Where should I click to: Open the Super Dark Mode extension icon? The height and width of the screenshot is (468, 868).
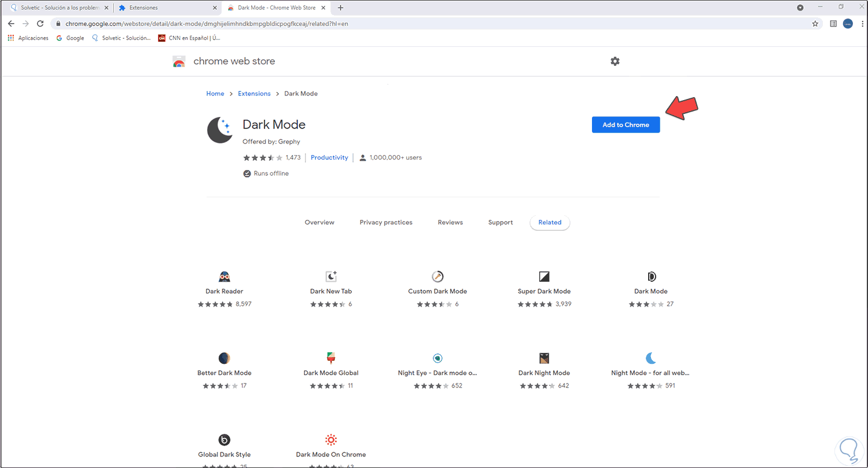[544, 277]
